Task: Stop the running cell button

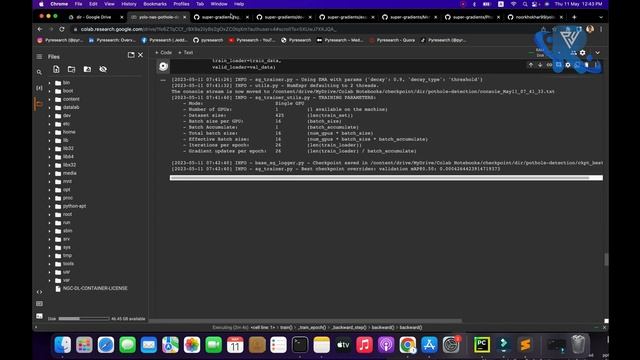Action: point(163,67)
